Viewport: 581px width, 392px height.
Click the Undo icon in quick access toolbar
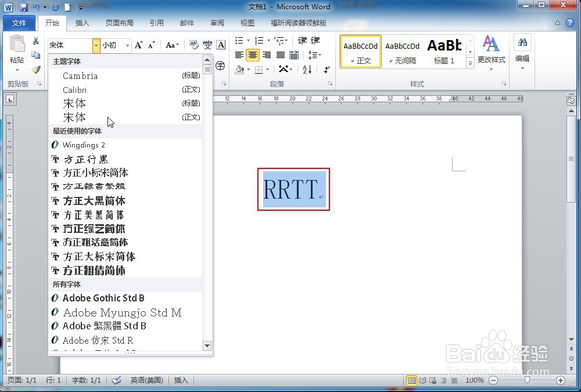point(37,7)
